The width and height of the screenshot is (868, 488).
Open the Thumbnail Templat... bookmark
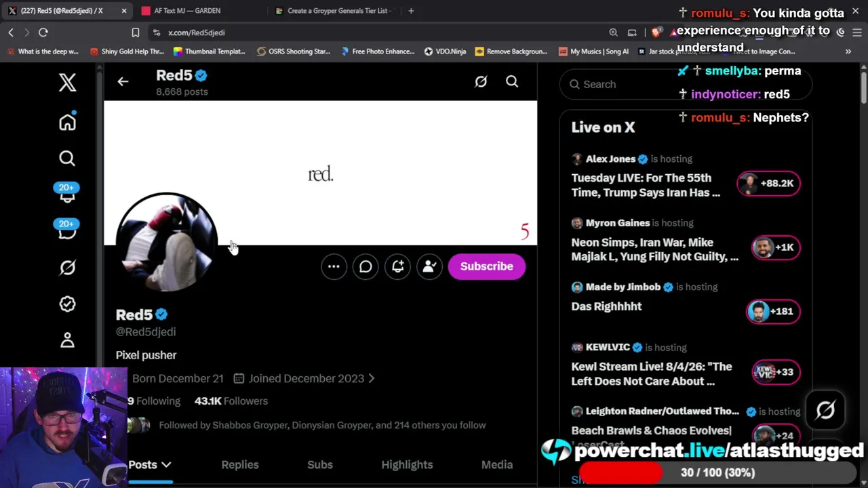click(x=210, y=52)
